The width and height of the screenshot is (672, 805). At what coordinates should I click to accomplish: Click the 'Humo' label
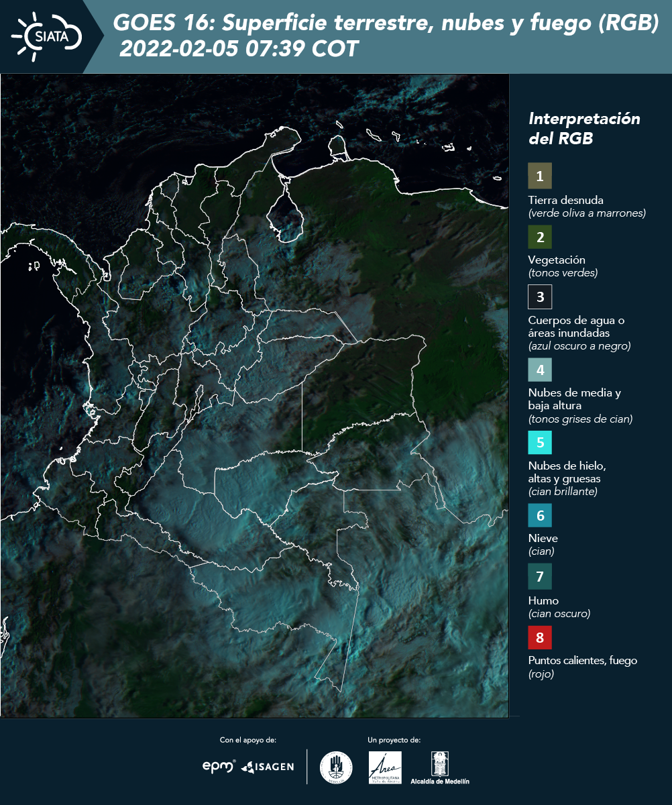[x=543, y=600]
